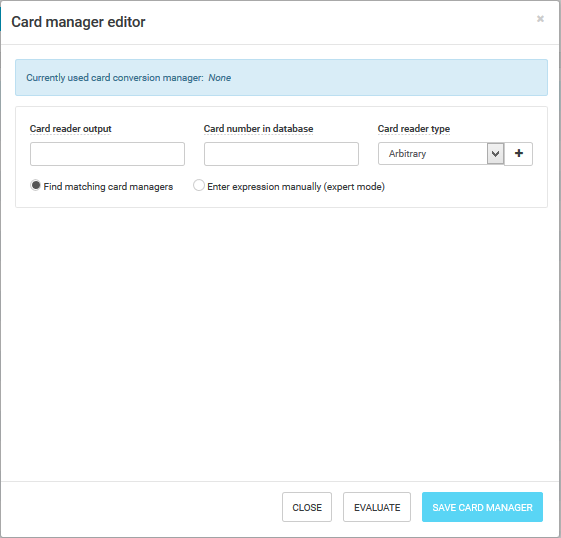The height and width of the screenshot is (538, 561).
Task: Focus the Card reader output field
Action: coord(107,154)
